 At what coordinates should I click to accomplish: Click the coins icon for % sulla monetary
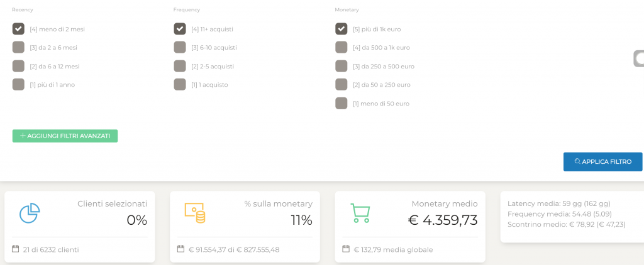pos(195,213)
